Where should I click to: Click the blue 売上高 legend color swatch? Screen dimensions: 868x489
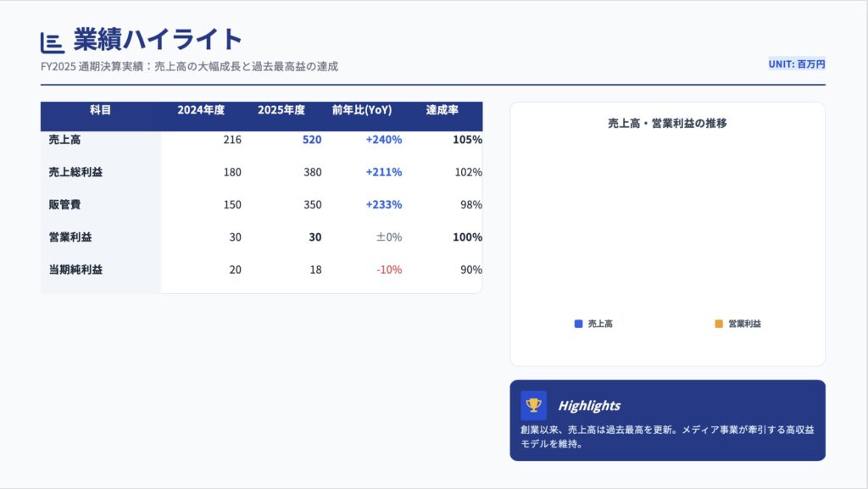click(x=578, y=324)
